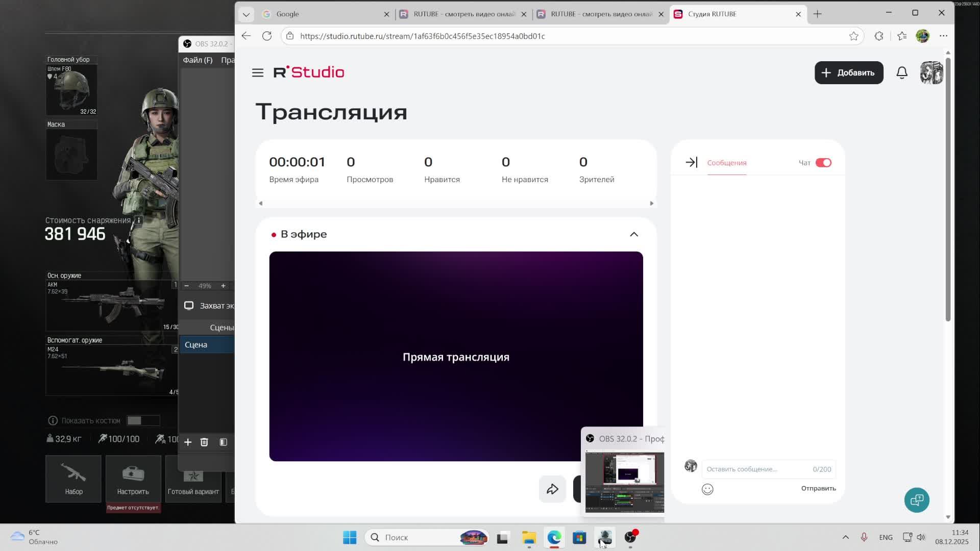Disable the Чат toggle
The image size is (980, 551).
point(823,163)
